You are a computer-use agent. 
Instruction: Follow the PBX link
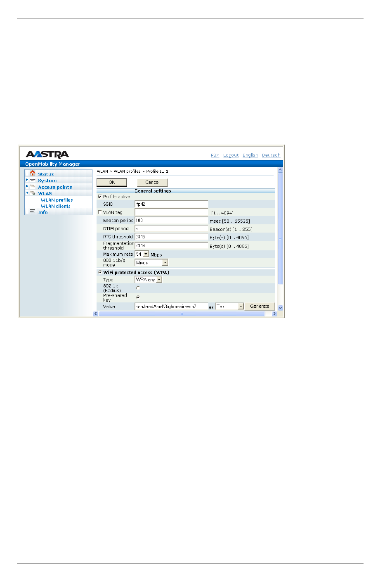[x=215, y=155]
